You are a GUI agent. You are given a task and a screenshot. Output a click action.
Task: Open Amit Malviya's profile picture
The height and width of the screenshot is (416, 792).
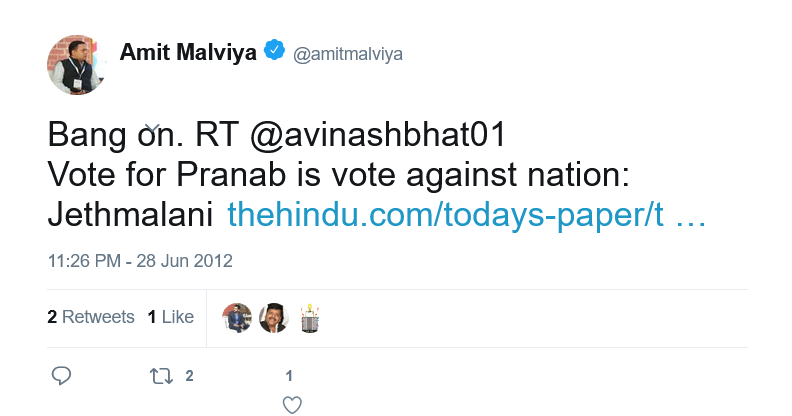77,65
